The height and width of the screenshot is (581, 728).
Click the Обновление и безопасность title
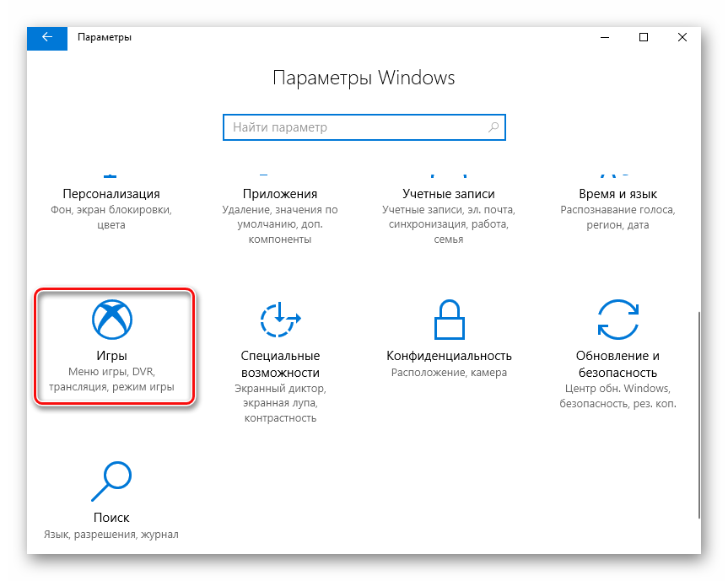[618, 364]
